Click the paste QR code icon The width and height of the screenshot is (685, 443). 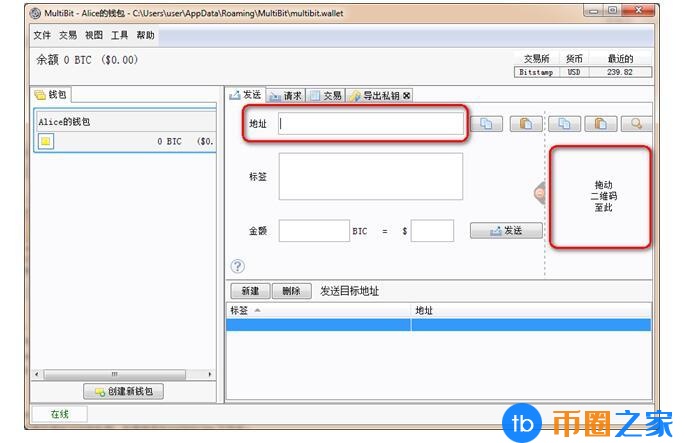click(x=600, y=124)
